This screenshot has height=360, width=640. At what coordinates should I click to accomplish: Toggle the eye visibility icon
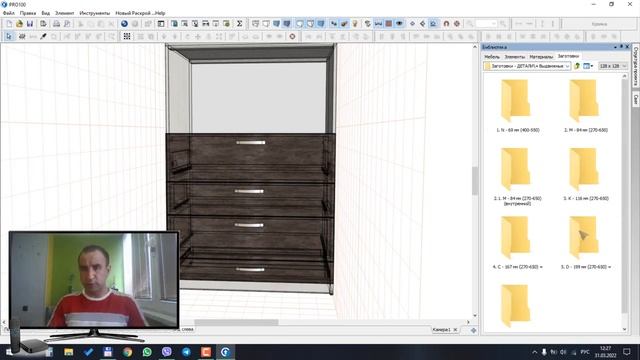point(399,24)
